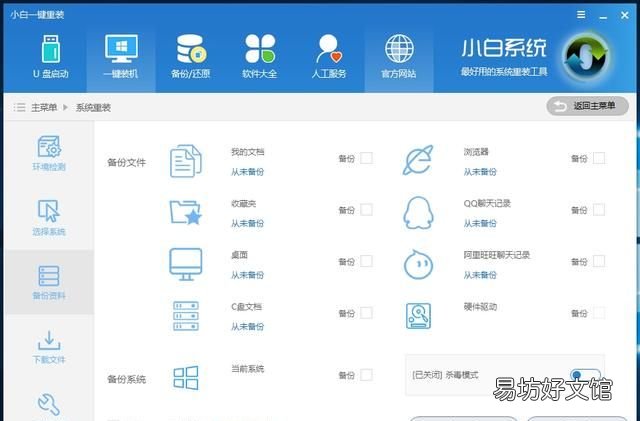Check backup box for 浏览器
The image size is (640, 421).
[x=599, y=158]
